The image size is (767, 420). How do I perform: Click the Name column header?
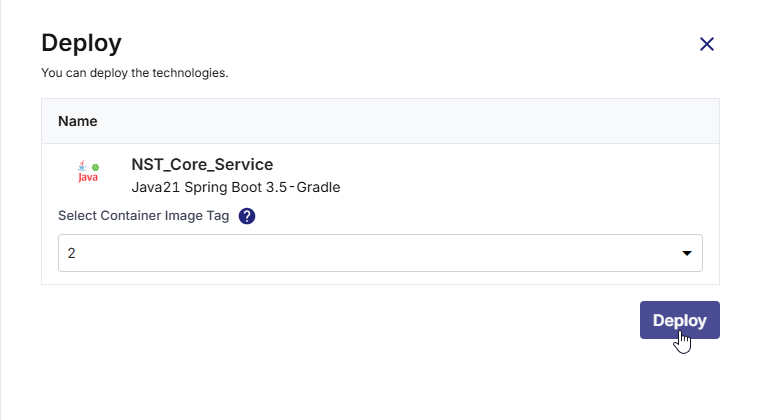(x=78, y=121)
